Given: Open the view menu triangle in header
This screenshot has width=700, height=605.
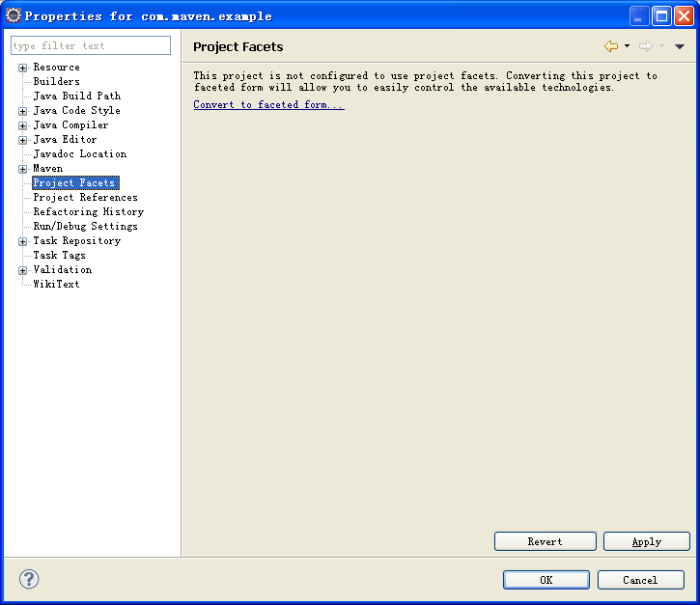Looking at the screenshot, I should click(680, 46).
